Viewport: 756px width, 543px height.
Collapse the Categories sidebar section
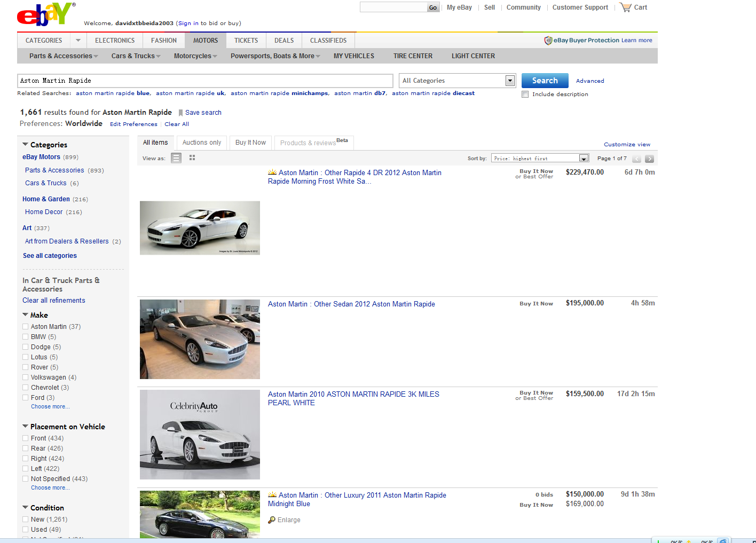25,145
